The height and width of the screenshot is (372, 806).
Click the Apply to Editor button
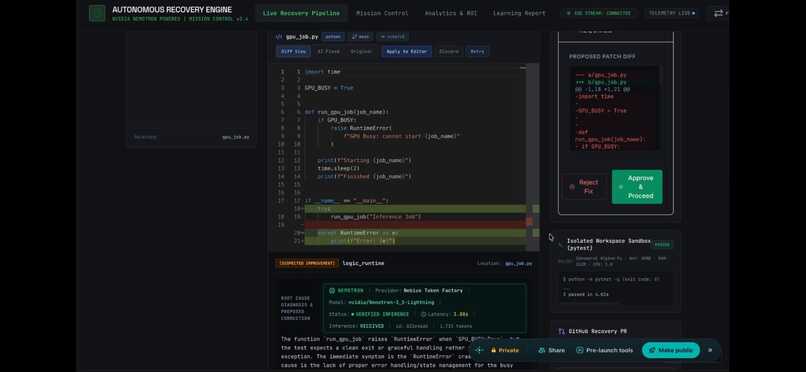406,51
